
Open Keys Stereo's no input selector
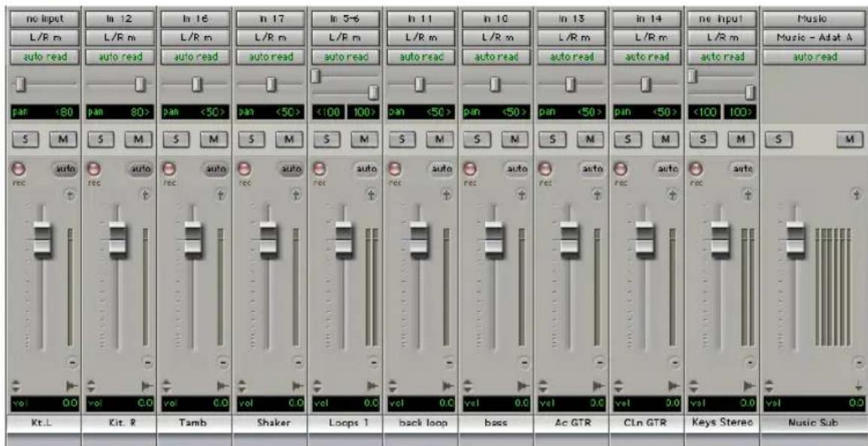point(722,19)
